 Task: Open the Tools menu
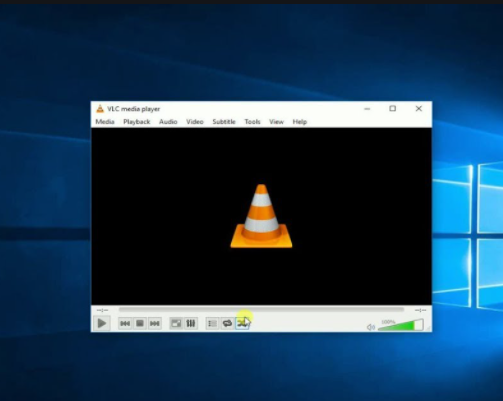coord(252,122)
